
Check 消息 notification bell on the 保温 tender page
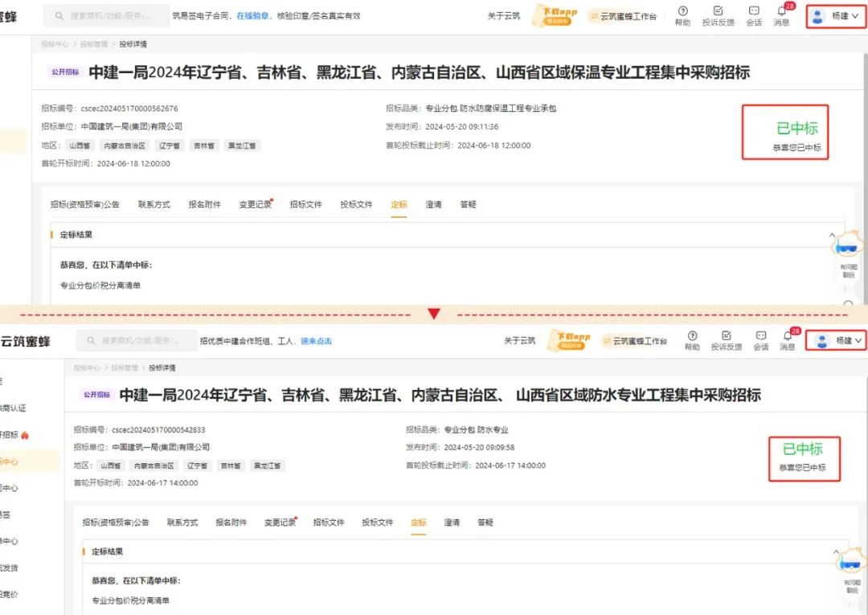click(782, 11)
